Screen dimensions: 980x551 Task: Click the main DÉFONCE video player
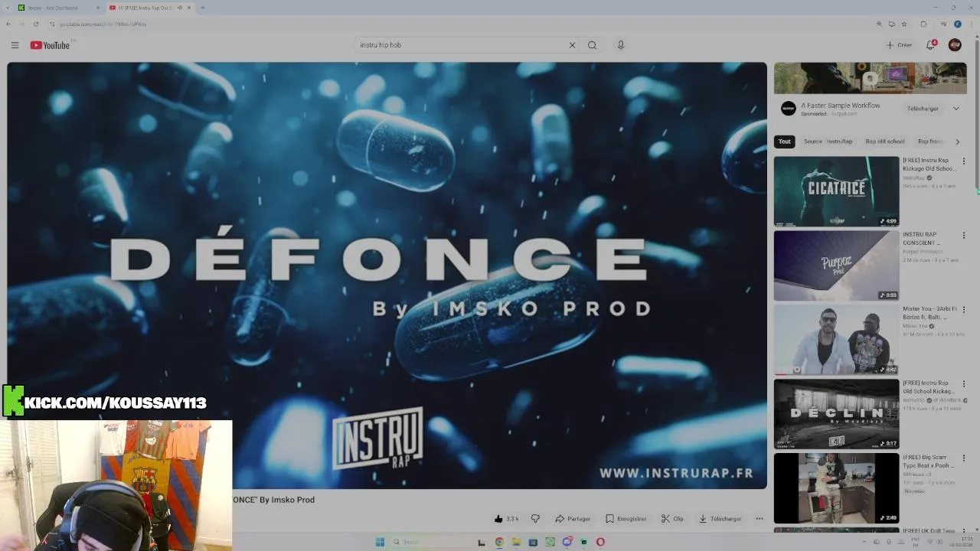click(x=387, y=275)
